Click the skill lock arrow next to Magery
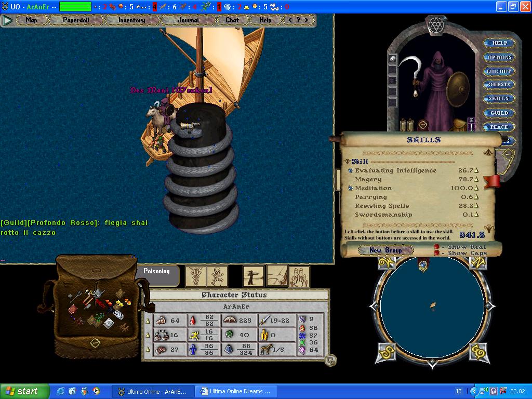This screenshot has width=532, height=399. point(477,179)
